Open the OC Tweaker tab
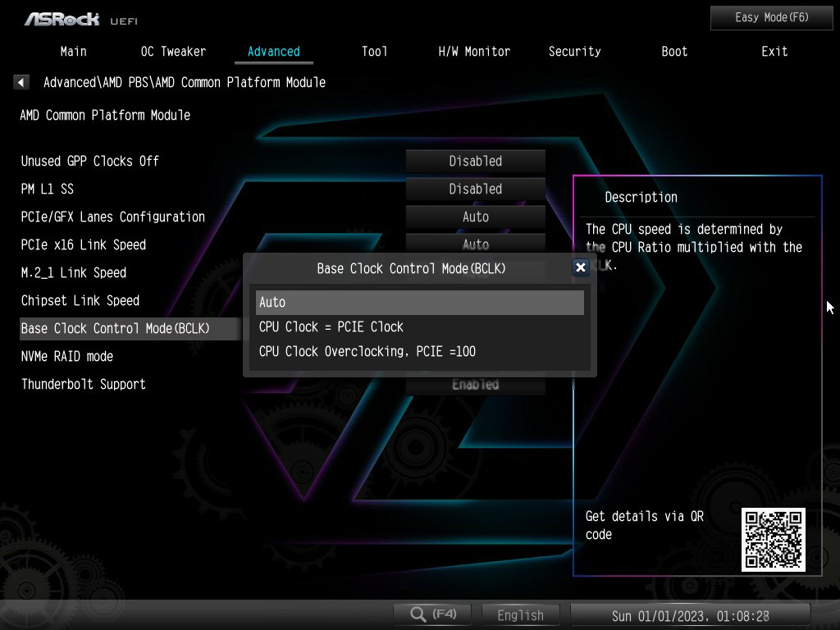Image resolution: width=840 pixels, height=630 pixels. (174, 52)
